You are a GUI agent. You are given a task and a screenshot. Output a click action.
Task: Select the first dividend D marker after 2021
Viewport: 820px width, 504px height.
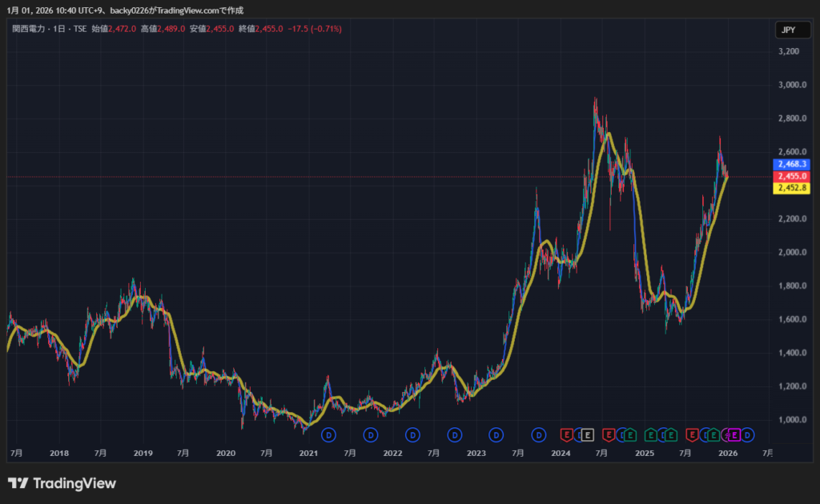pos(328,434)
